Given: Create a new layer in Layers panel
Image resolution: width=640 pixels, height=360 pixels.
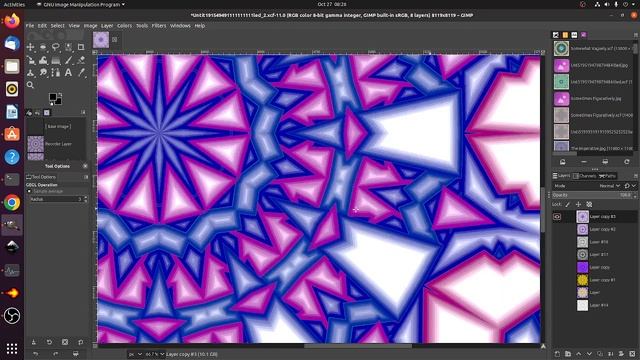Looking at the screenshot, I should coord(557,353).
